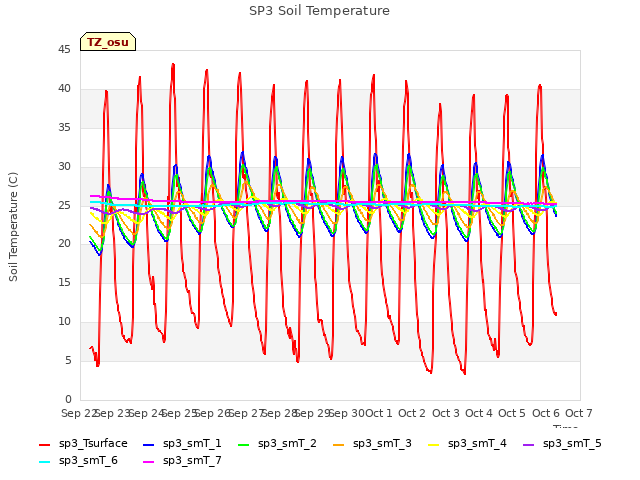
Task: Toggle the sp3_smT_6 legend label
Action: tap(88, 461)
